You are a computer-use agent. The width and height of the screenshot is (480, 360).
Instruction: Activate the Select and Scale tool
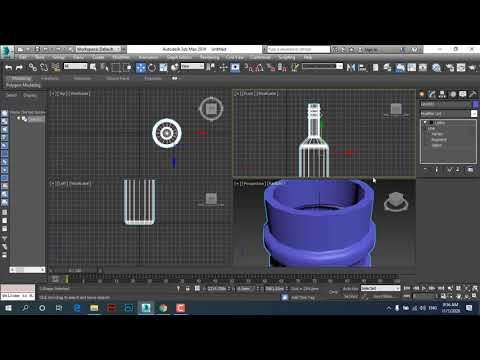[x=163, y=68]
